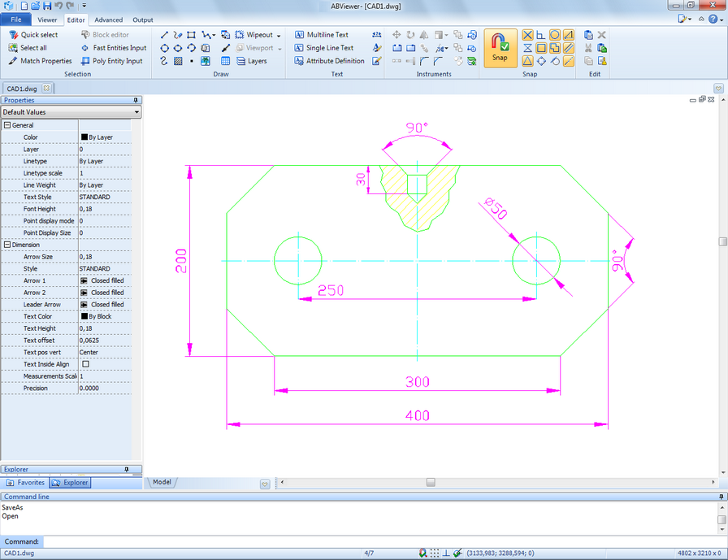Click the Fillet instrument icon
Viewport: 728px width, 560px height.
coord(424,61)
